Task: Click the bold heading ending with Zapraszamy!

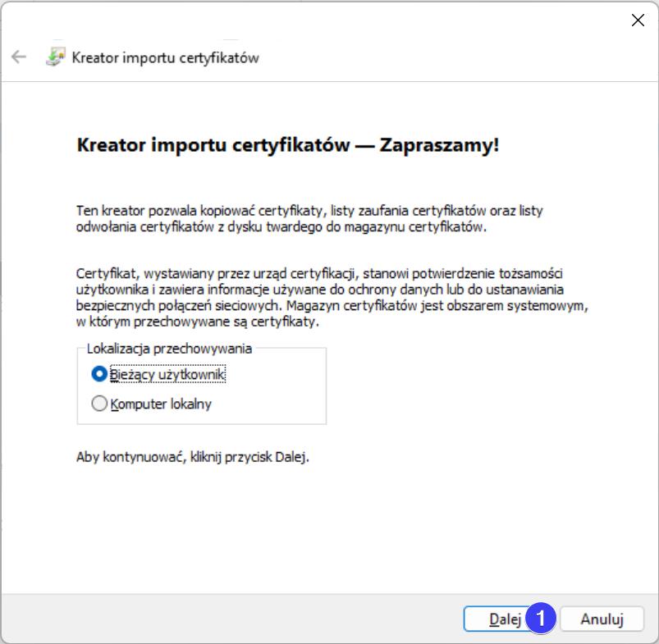Action: click(x=287, y=145)
